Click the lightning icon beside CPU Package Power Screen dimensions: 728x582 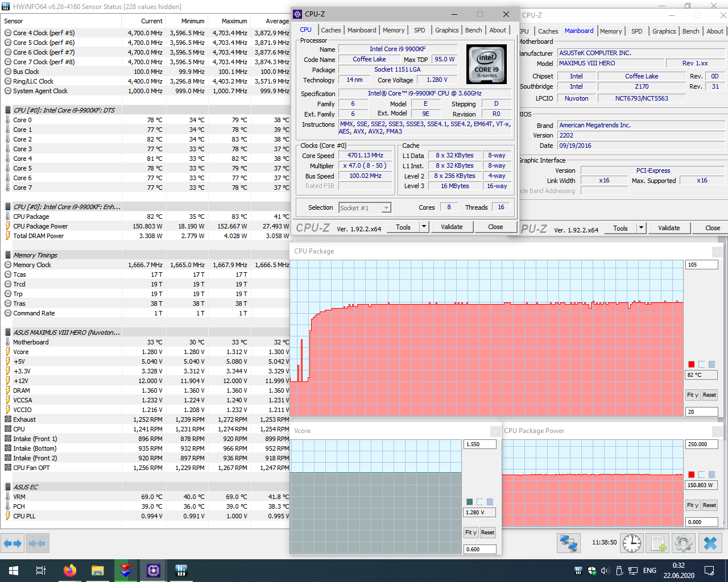click(8, 226)
